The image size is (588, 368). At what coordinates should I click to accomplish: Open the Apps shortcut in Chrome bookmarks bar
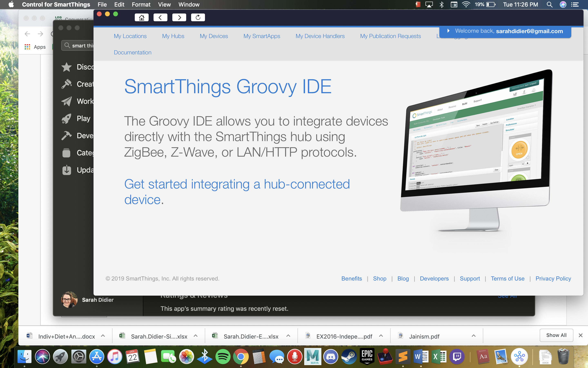(35, 47)
